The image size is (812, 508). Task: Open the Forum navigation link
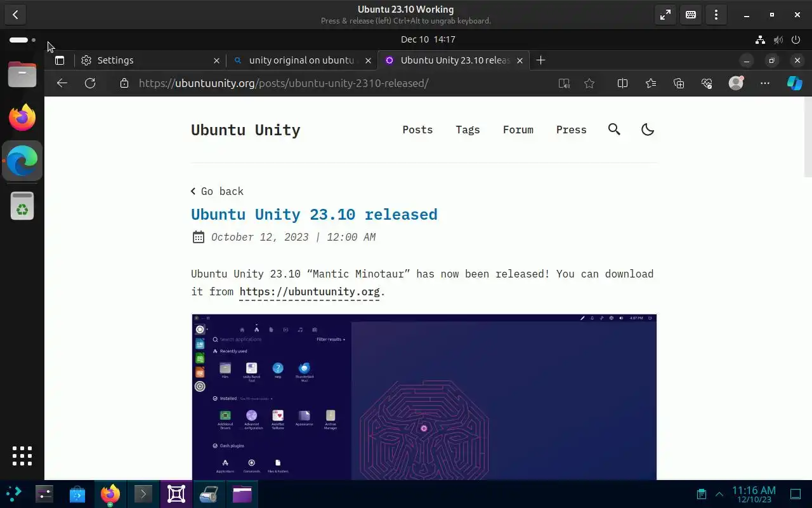[518, 130]
